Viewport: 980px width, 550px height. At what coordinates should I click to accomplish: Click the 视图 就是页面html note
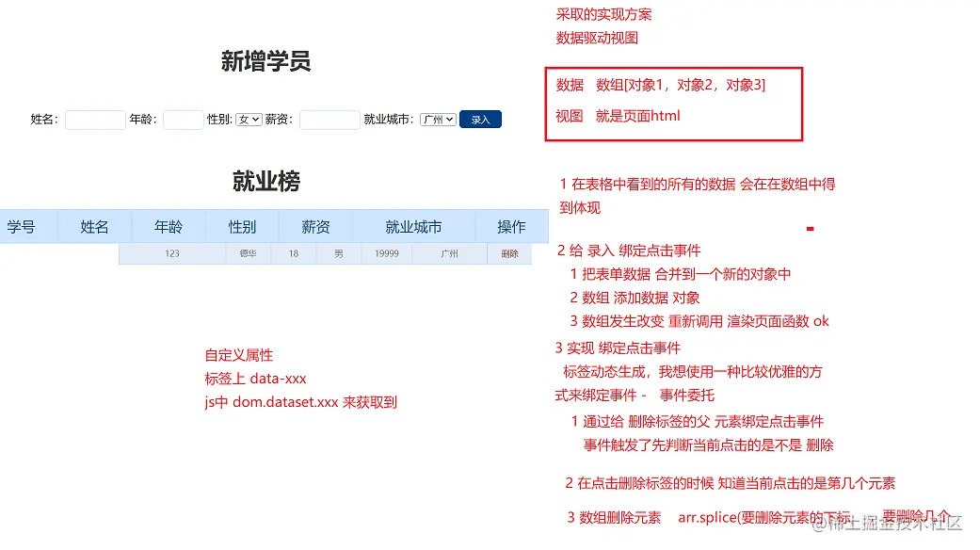point(619,116)
